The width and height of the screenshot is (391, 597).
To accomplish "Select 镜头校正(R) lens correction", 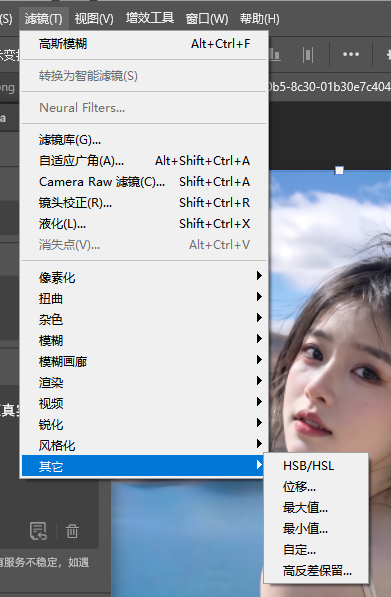I will pos(145,203).
